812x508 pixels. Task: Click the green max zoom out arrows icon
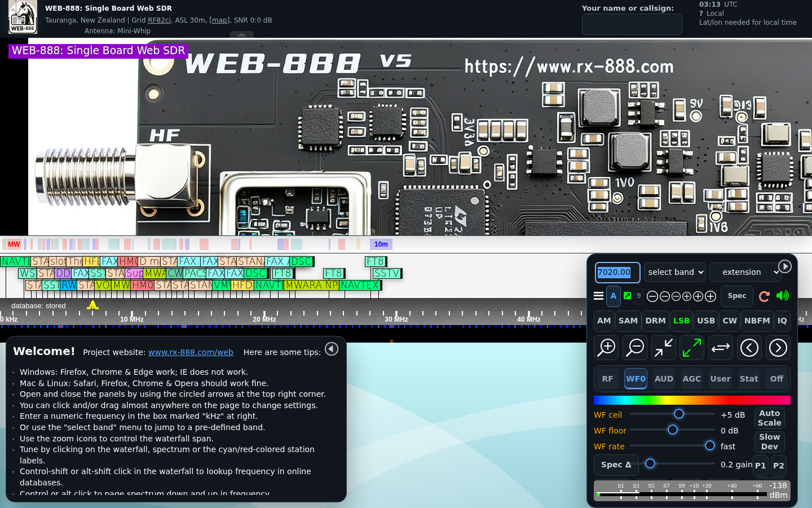tap(692, 348)
